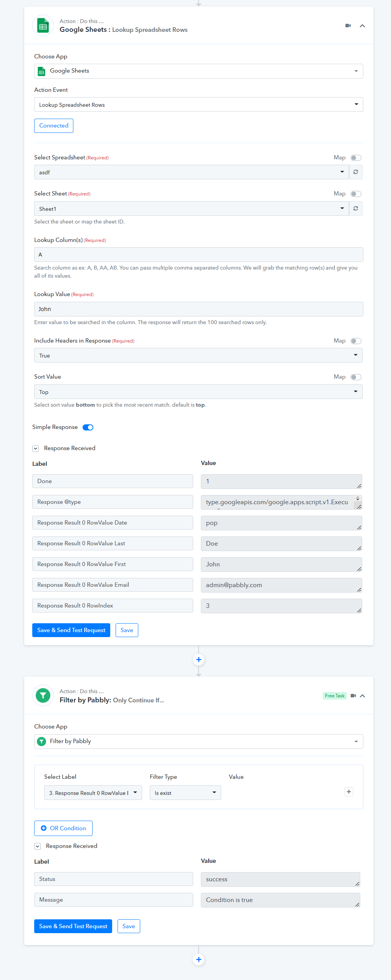Image resolution: width=391 pixels, height=980 pixels.
Task: Toggle the Response Received checkbox in Google Sheets step
Action: [x=36, y=449]
